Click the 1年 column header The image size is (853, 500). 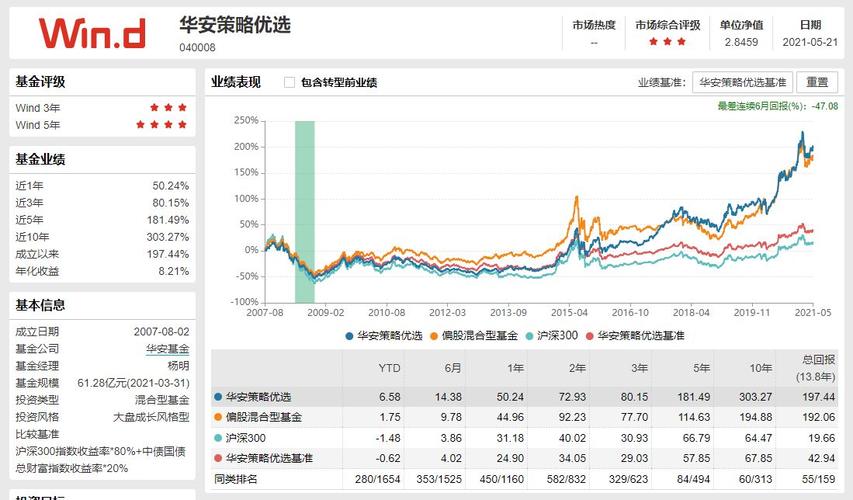pyautogui.click(x=515, y=368)
